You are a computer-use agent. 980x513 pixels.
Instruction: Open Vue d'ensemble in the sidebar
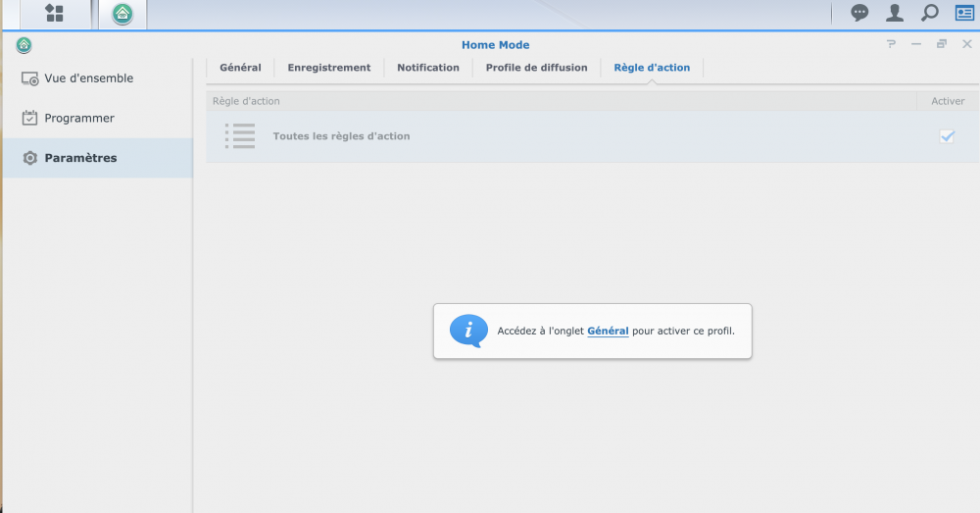88,78
